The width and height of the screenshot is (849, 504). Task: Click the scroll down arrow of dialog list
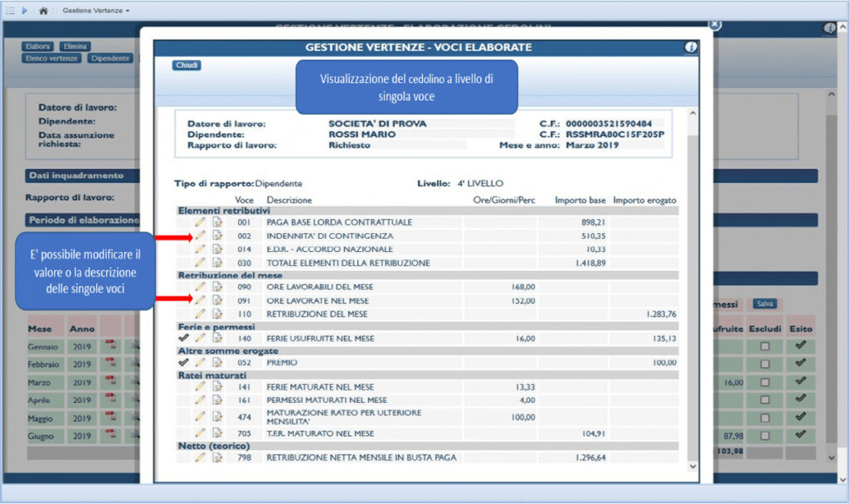692,466
